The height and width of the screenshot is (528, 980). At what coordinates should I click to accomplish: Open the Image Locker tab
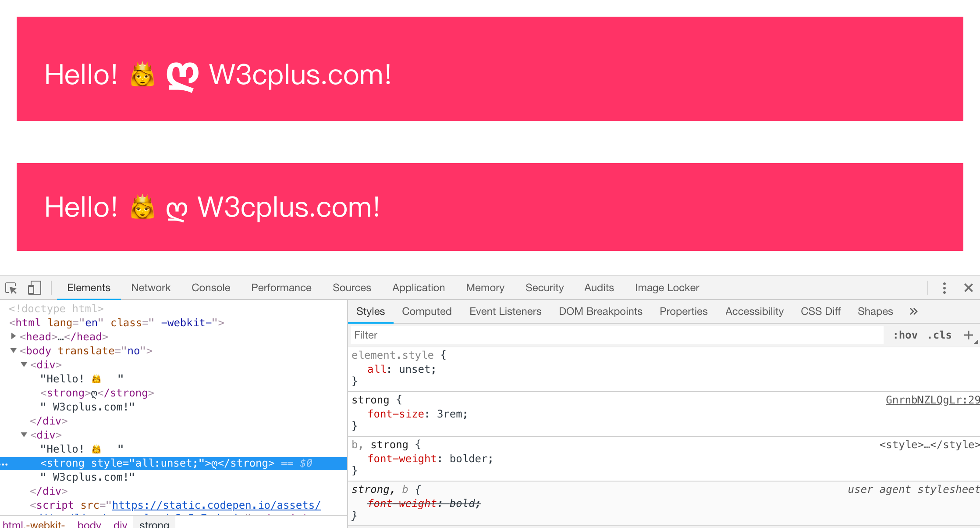tap(667, 288)
